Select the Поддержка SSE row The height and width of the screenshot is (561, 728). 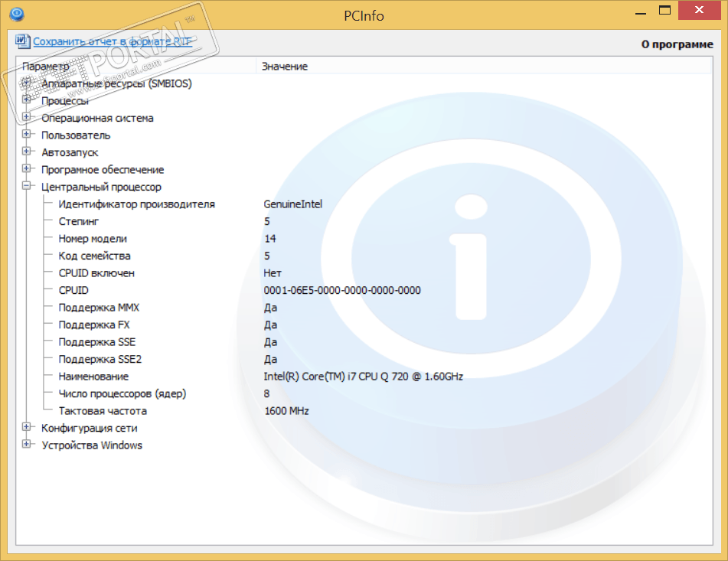point(97,342)
